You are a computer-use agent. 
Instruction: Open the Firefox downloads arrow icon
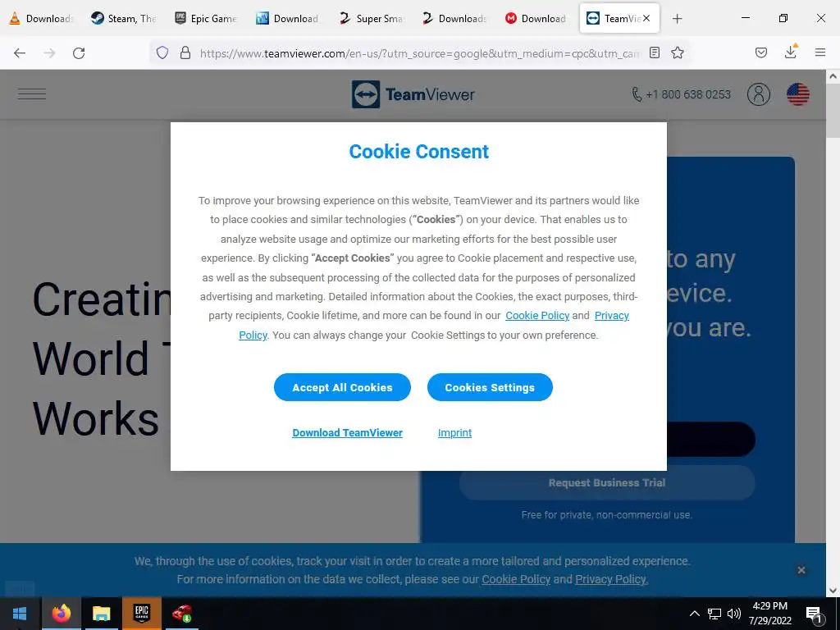[791, 52]
